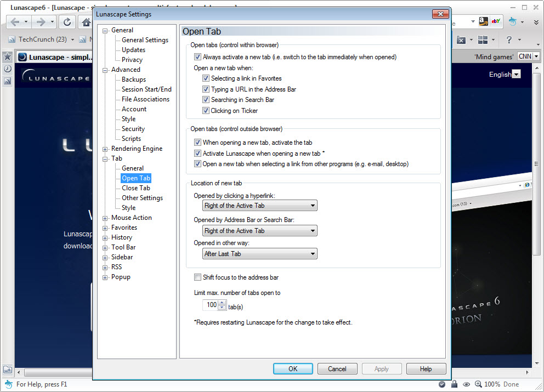
Task: Click the Apply button
Action: point(382,369)
